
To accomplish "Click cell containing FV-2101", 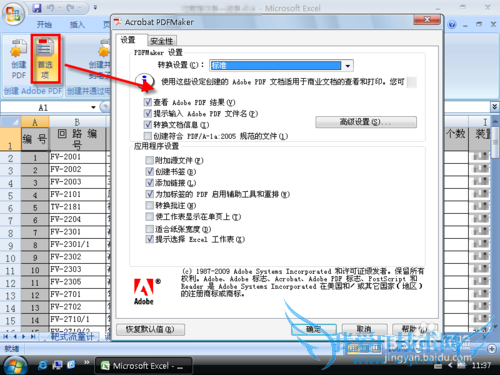I will coord(77,194).
